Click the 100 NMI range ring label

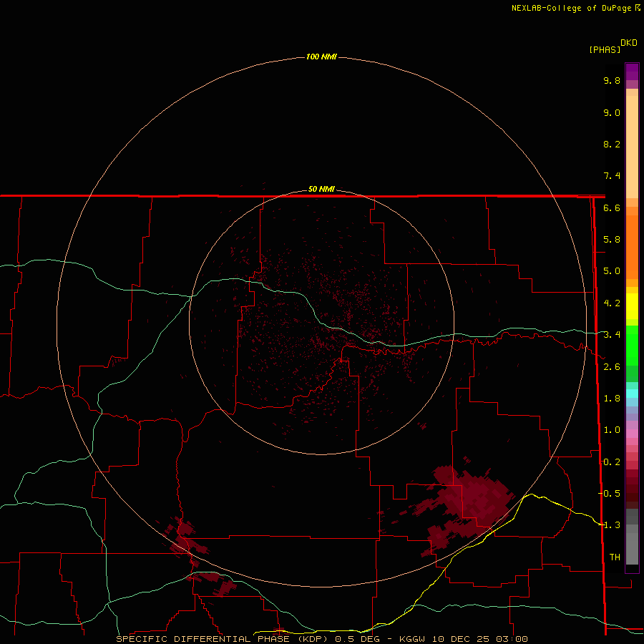321,57
